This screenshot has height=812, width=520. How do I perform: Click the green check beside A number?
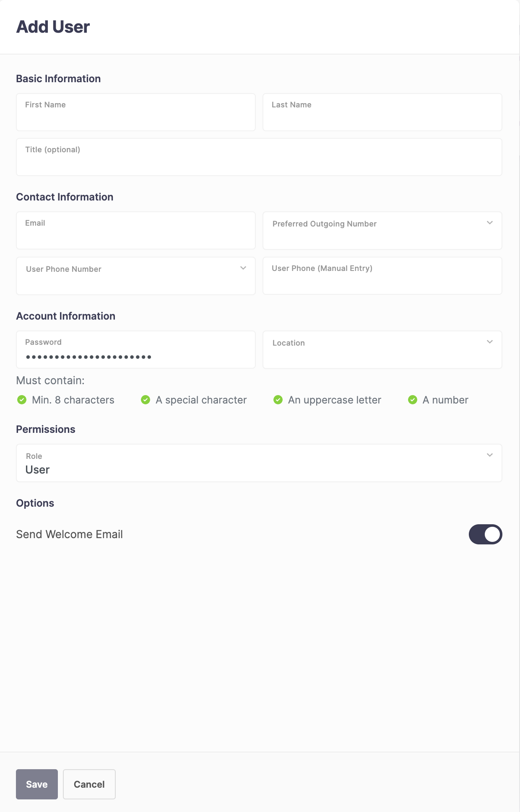[x=413, y=400]
